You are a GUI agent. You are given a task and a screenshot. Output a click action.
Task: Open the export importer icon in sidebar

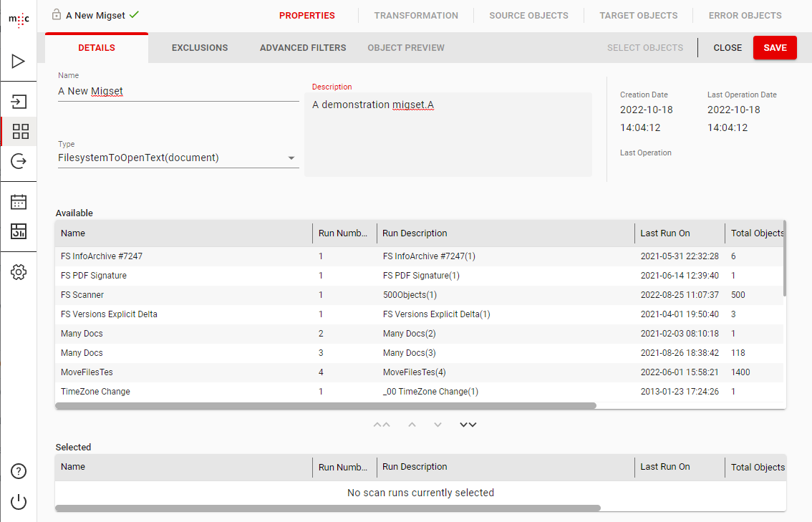[19, 162]
